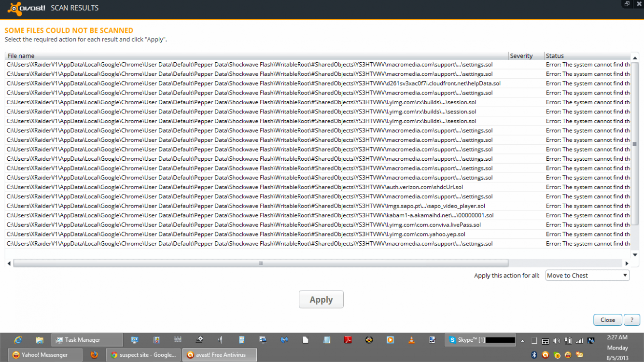644x362 pixels.
Task: Open the blank document taskbar icon
Action: [306, 340]
